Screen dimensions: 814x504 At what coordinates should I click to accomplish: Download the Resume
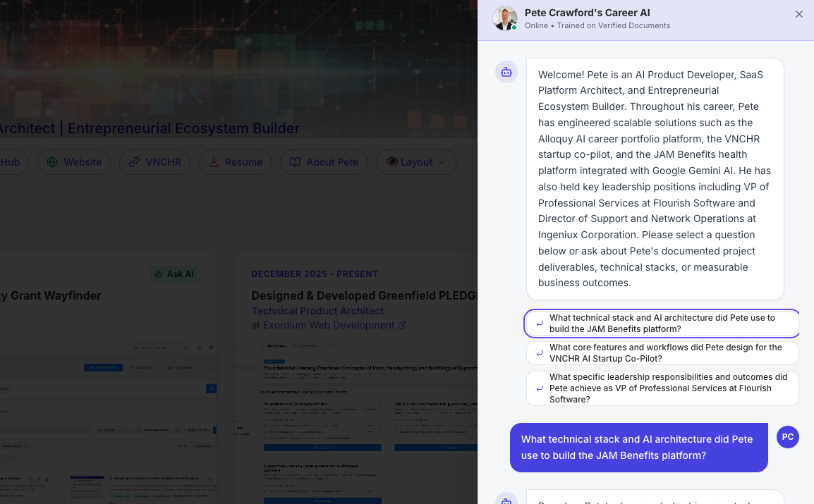pos(235,162)
